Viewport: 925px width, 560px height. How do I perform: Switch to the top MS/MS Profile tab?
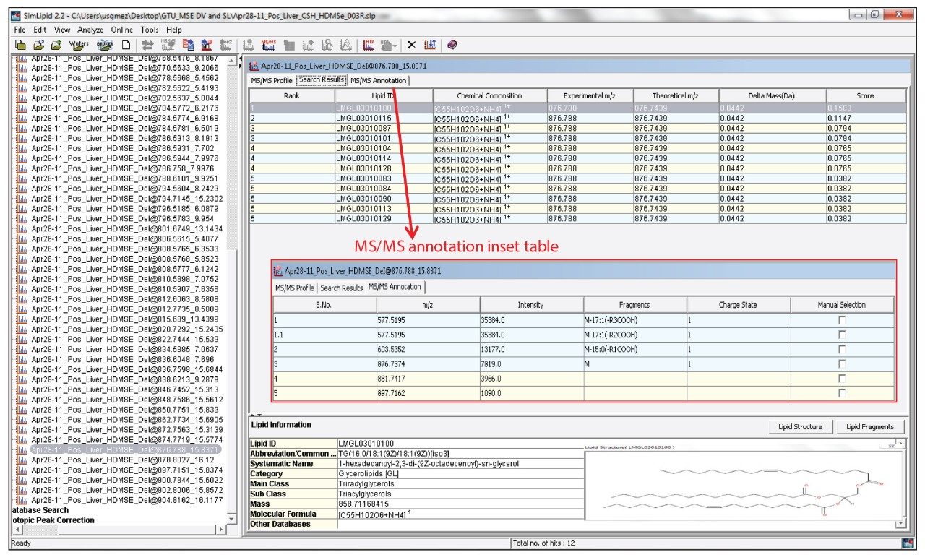[272, 80]
